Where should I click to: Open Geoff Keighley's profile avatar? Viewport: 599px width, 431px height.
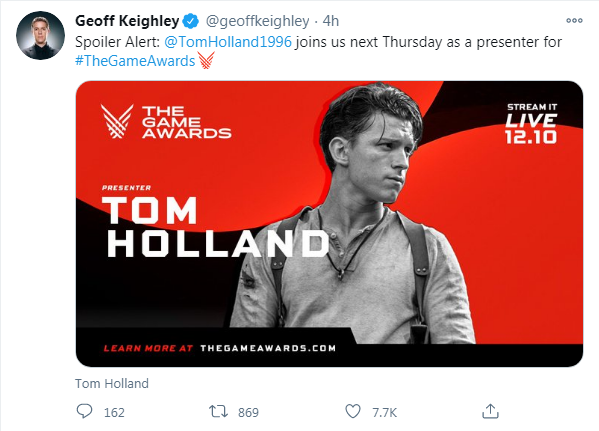(x=40, y=35)
